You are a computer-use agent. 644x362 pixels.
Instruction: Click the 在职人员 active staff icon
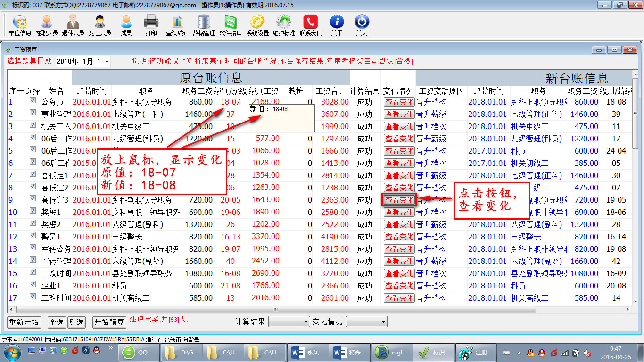[47, 25]
